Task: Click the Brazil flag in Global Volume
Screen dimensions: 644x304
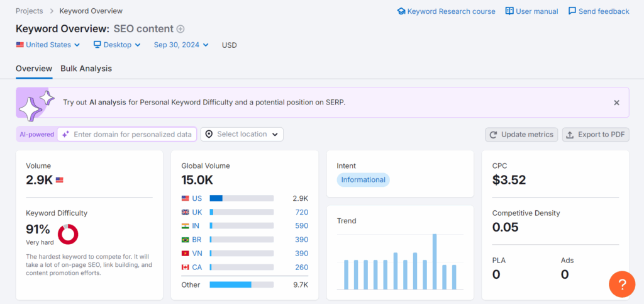Action: pos(186,240)
